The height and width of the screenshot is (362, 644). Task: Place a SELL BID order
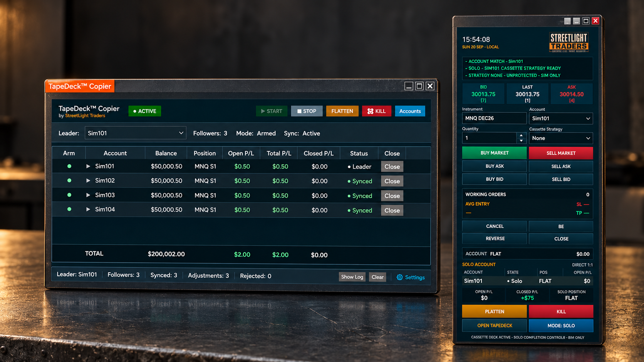561,179
